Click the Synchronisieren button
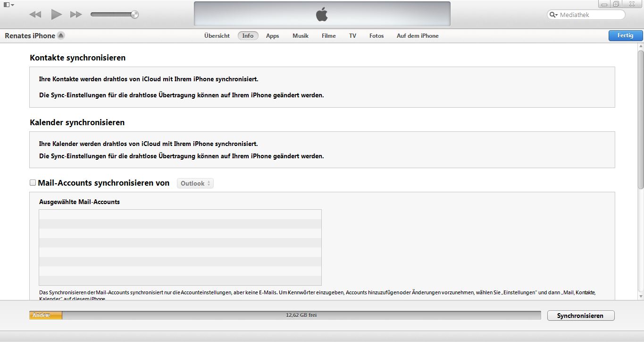 tap(581, 316)
